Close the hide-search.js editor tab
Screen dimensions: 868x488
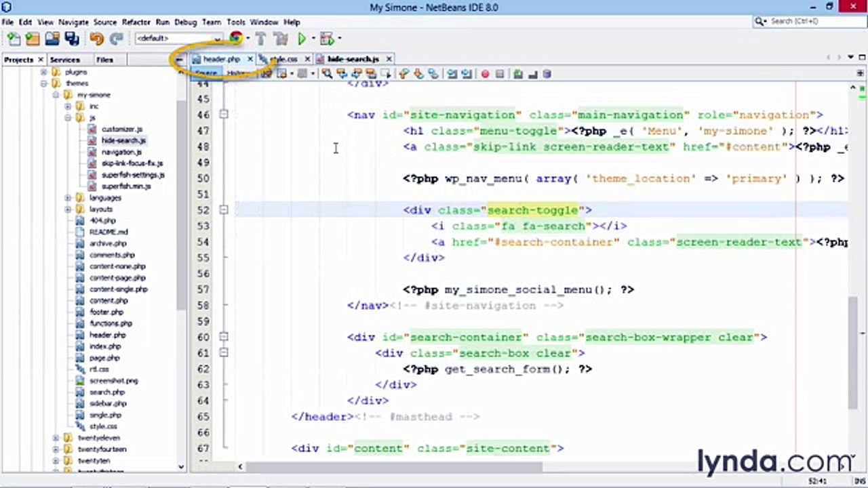389,59
